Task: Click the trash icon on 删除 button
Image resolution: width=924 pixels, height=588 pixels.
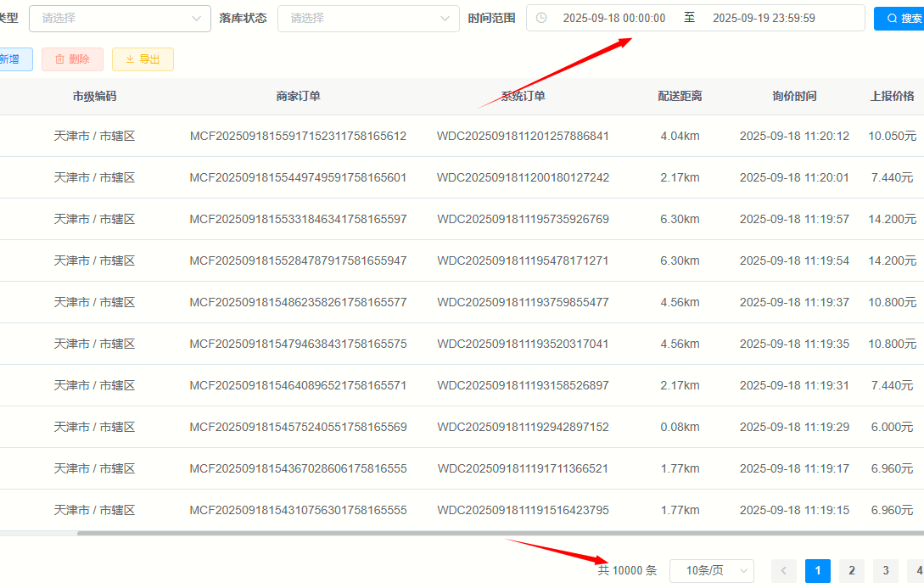Action: 59,59
